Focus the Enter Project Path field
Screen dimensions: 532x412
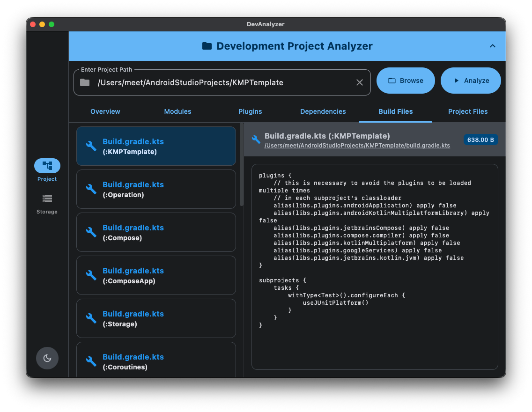[222, 82]
